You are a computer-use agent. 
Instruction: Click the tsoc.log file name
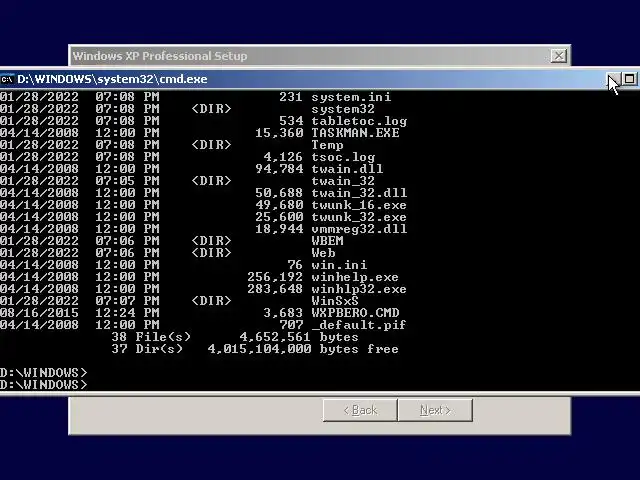point(343,157)
